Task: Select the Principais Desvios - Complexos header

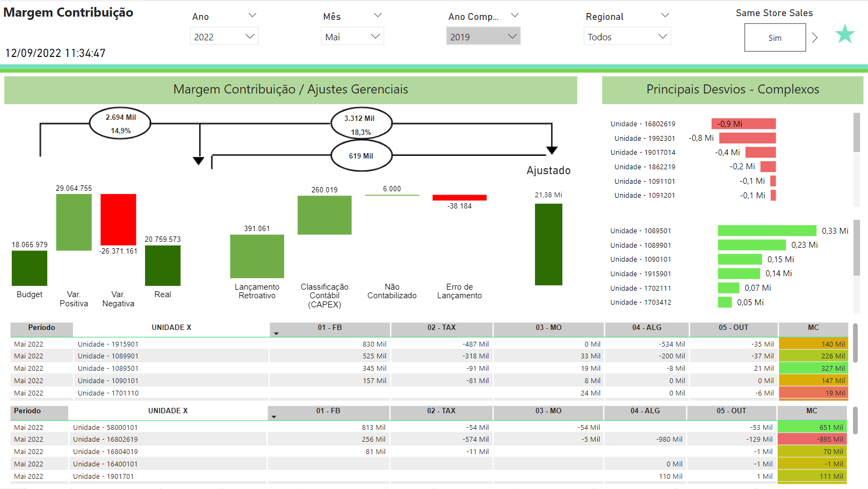Action: [x=732, y=90]
